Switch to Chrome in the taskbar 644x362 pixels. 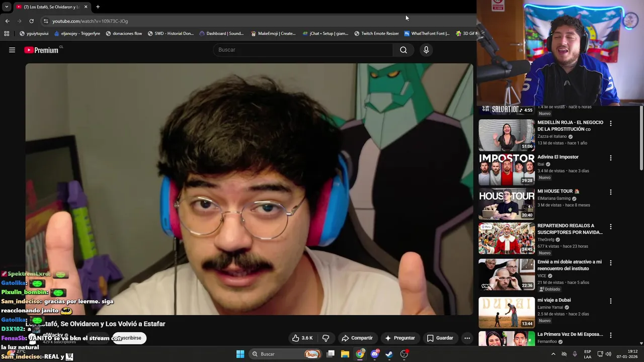pyautogui.click(x=360, y=354)
